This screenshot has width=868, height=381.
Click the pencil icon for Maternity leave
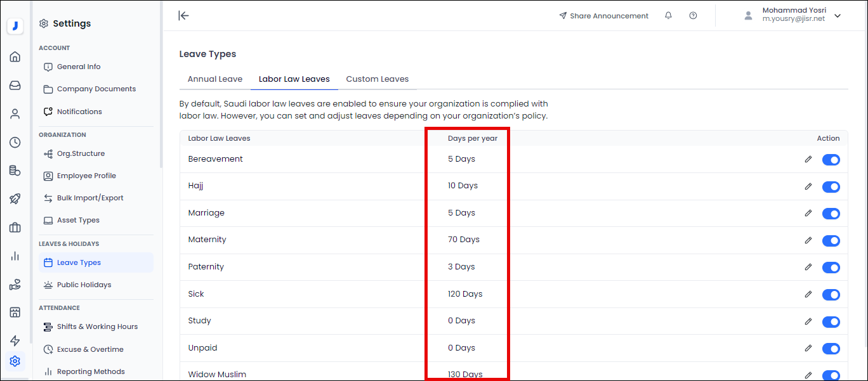(808, 240)
